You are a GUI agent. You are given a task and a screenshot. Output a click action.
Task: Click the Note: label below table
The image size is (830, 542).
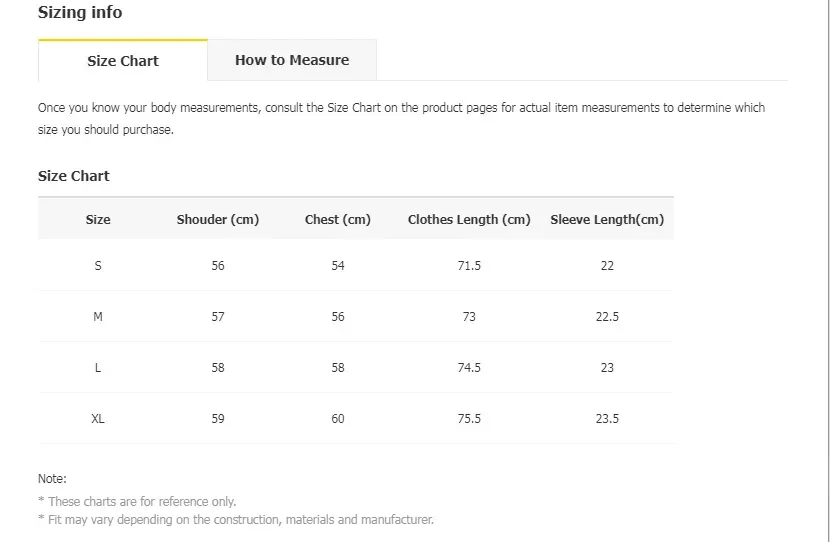pyautogui.click(x=52, y=478)
